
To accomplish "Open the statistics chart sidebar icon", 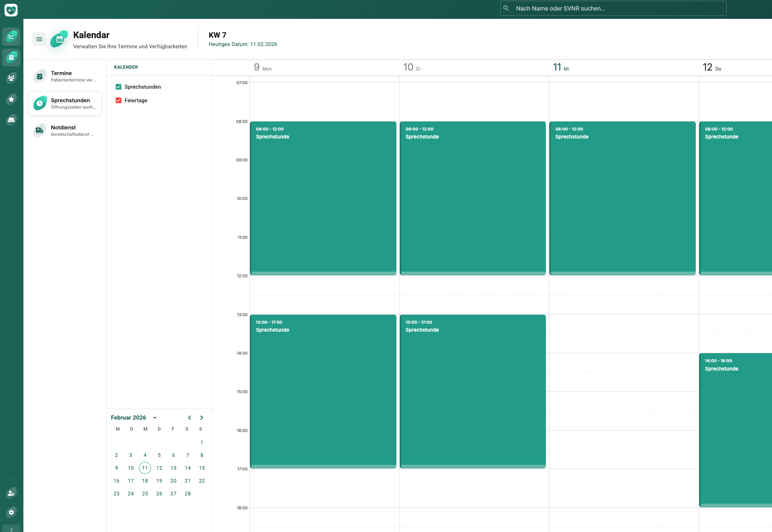I will (x=11, y=37).
